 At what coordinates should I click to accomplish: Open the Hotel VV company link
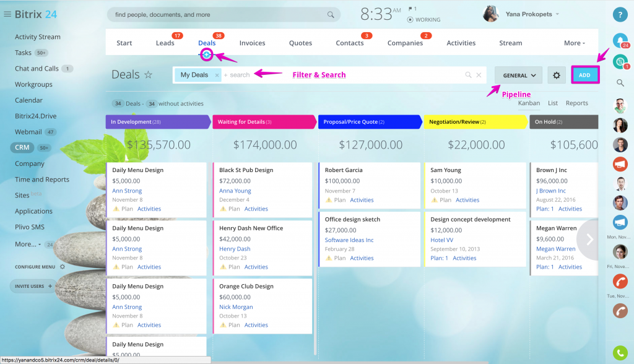[x=441, y=240]
